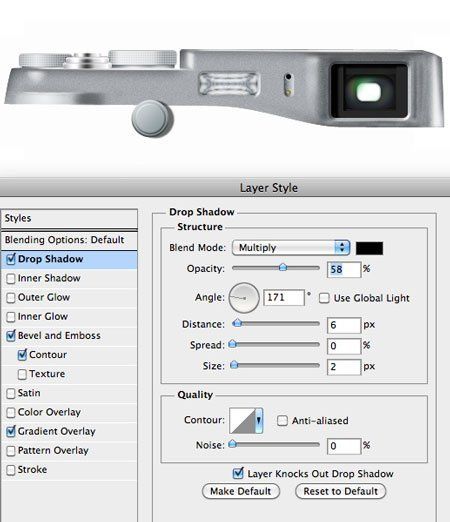The width and height of the screenshot is (450, 522).
Task: Select the Outer Glow style label
Action: click(x=44, y=297)
